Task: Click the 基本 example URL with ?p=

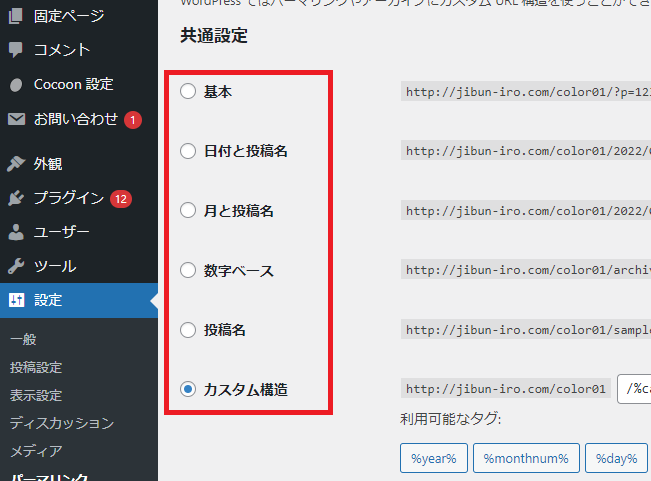Action: [x=526, y=91]
